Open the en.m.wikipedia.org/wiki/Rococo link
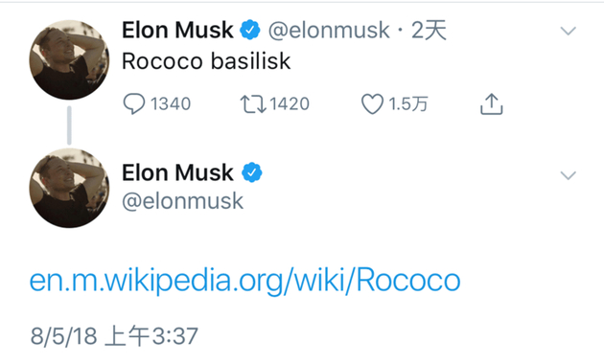The width and height of the screenshot is (604, 364). pos(245,281)
